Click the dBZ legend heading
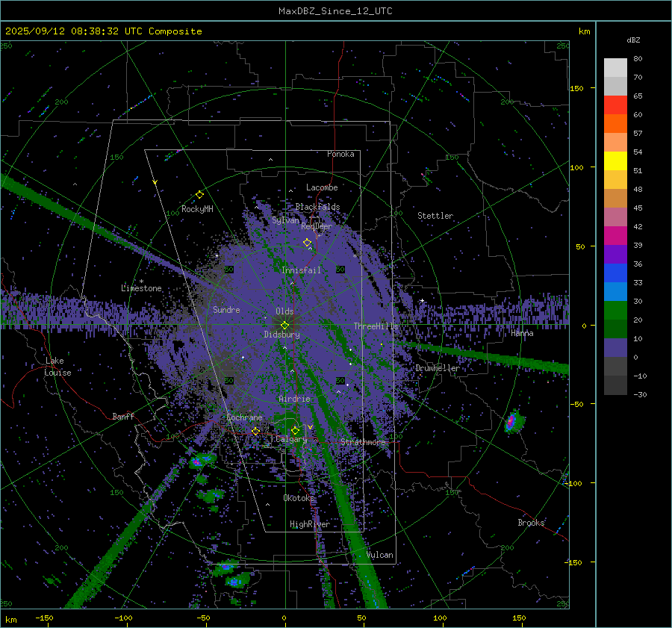Screen dimensions: 672x628 pos(633,40)
